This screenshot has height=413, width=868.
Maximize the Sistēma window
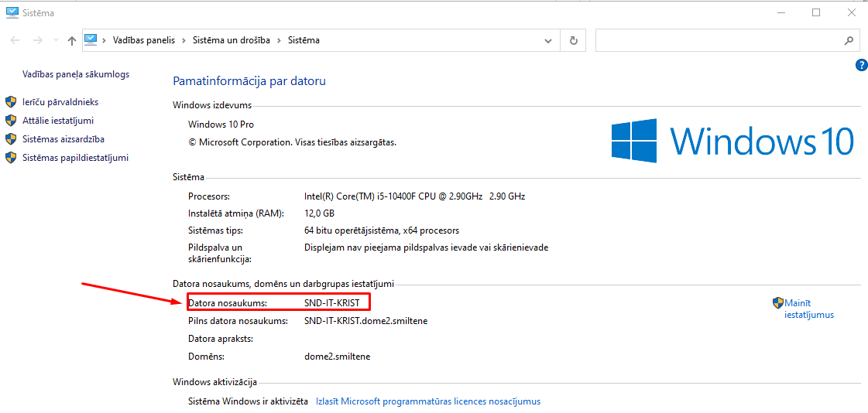[x=816, y=12]
